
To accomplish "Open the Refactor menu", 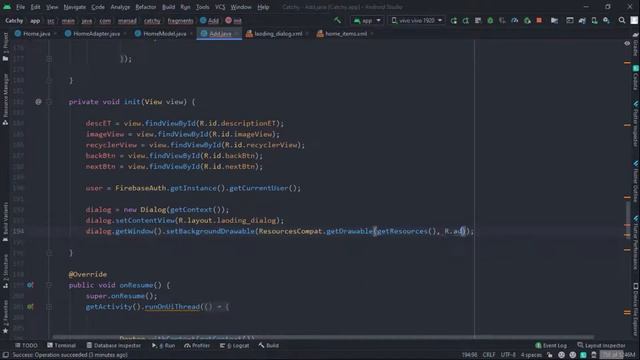I will (x=146, y=7).
